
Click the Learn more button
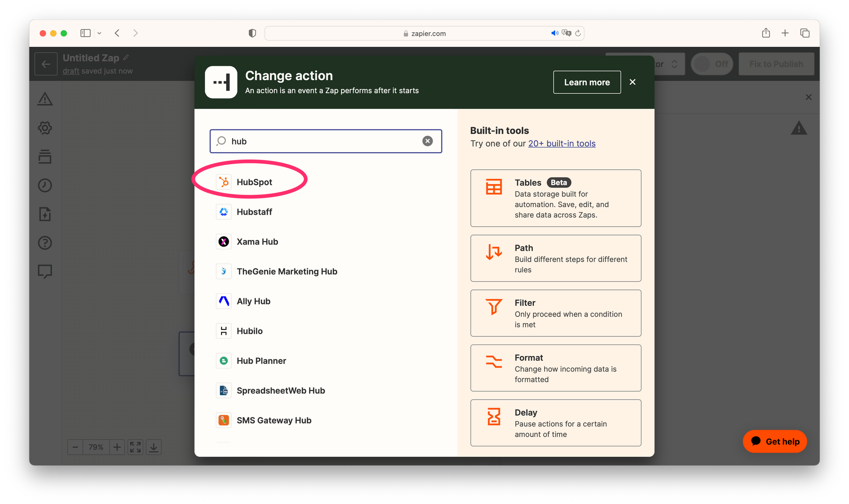pyautogui.click(x=587, y=82)
